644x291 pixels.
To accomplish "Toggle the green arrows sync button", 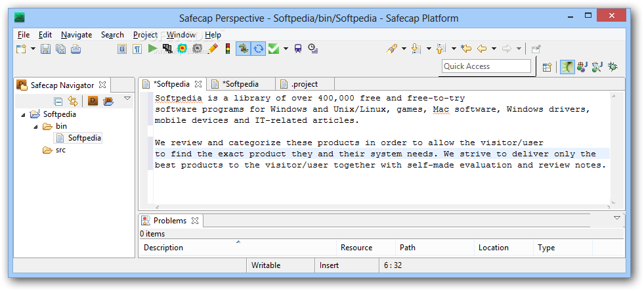I will pos(243,49).
